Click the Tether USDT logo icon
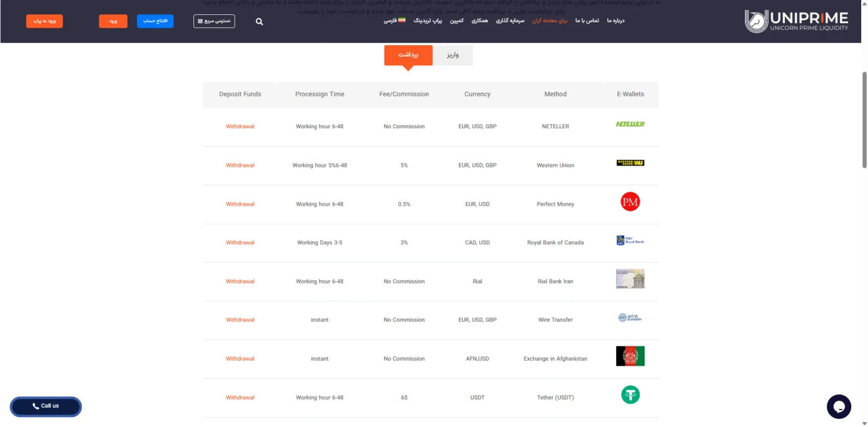This screenshot has width=868, height=427. tap(631, 395)
